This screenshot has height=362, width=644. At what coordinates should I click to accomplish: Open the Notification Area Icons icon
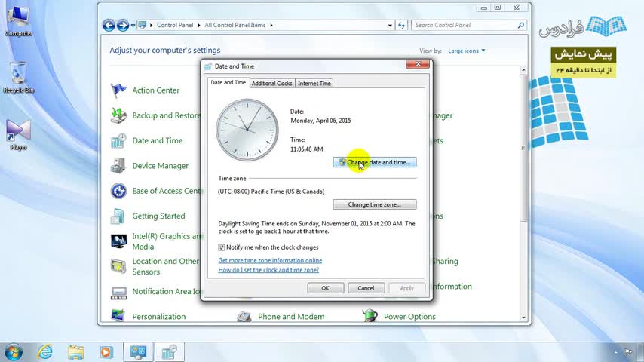(x=118, y=292)
